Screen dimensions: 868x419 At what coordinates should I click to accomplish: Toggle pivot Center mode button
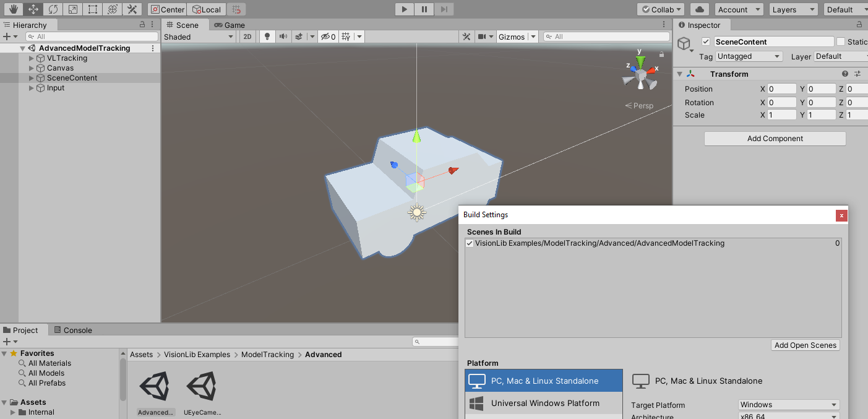pos(167,9)
